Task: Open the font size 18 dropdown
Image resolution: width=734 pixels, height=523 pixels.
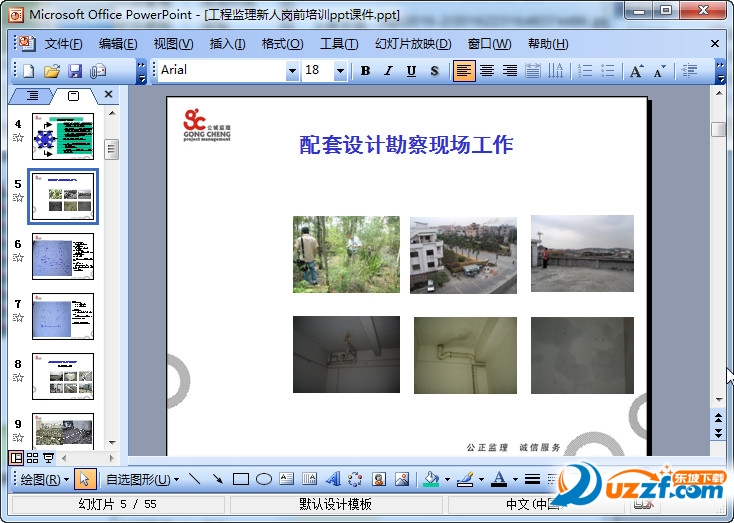Action: tap(340, 71)
